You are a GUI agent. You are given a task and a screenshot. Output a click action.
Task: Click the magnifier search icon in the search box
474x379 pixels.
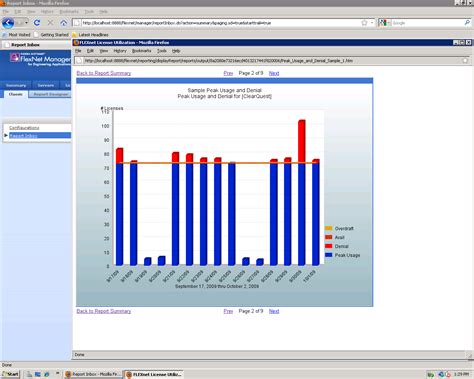click(x=467, y=23)
